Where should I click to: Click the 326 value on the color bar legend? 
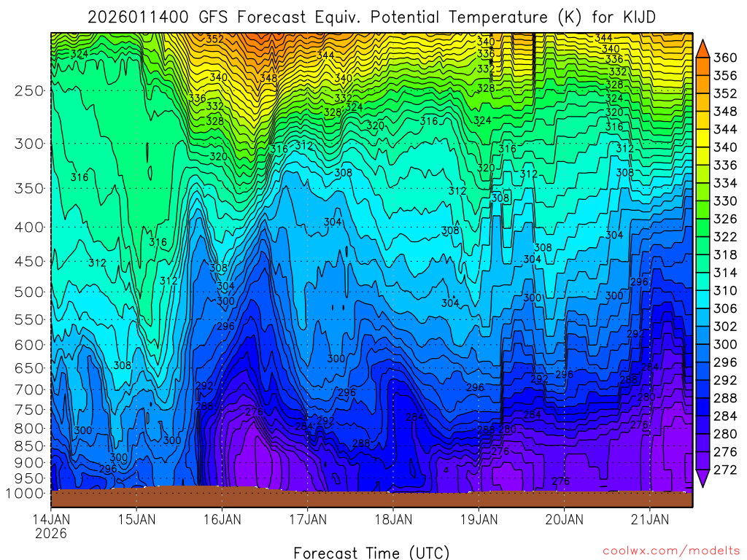(725, 219)
